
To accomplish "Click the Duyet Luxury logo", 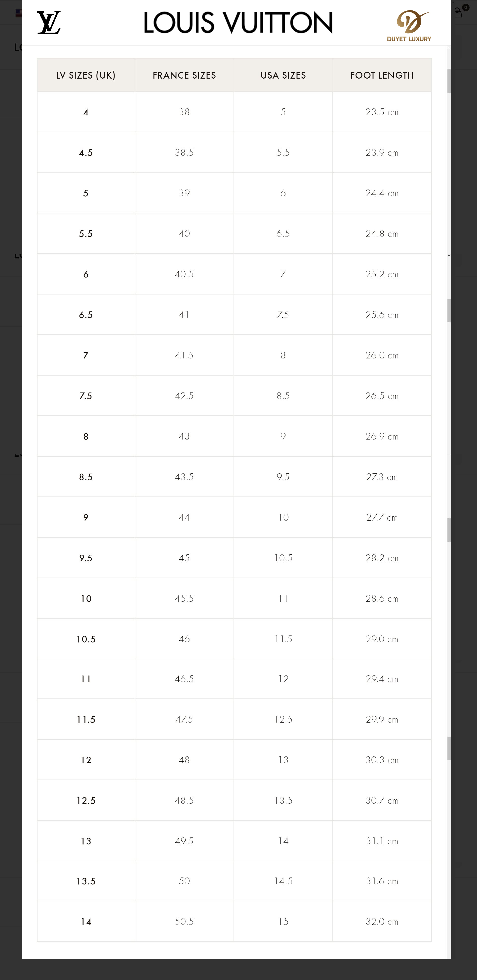I will [x=409, y=26].
